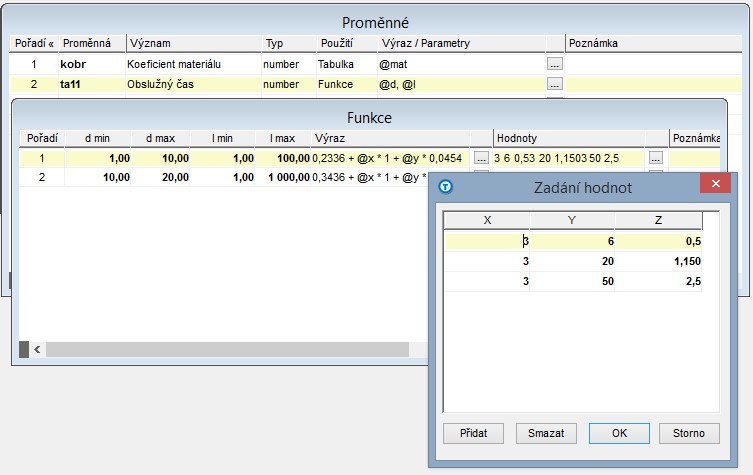Viewport: 753px width, 475px height.
Task: Click the Proměnná column header
Action: pyautogui.click(x=92, y=43)
